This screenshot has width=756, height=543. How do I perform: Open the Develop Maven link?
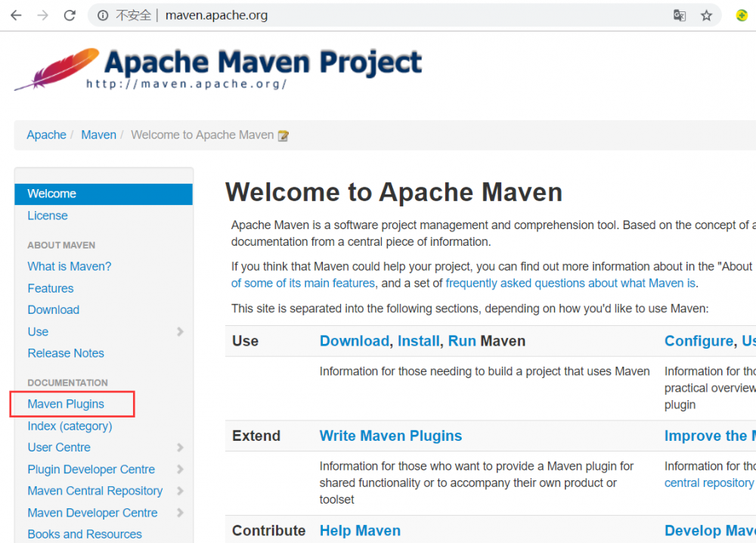coord(710,530)
